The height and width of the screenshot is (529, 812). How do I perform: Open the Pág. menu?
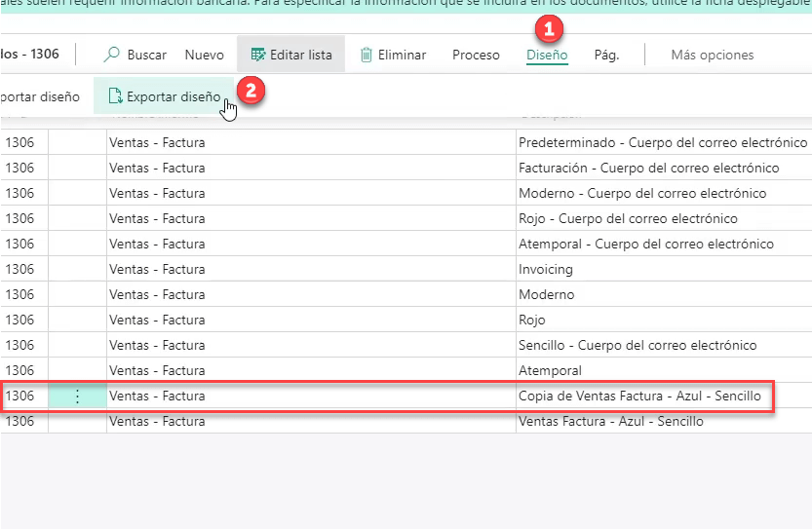pyautogui.click(x=606, y=56)
